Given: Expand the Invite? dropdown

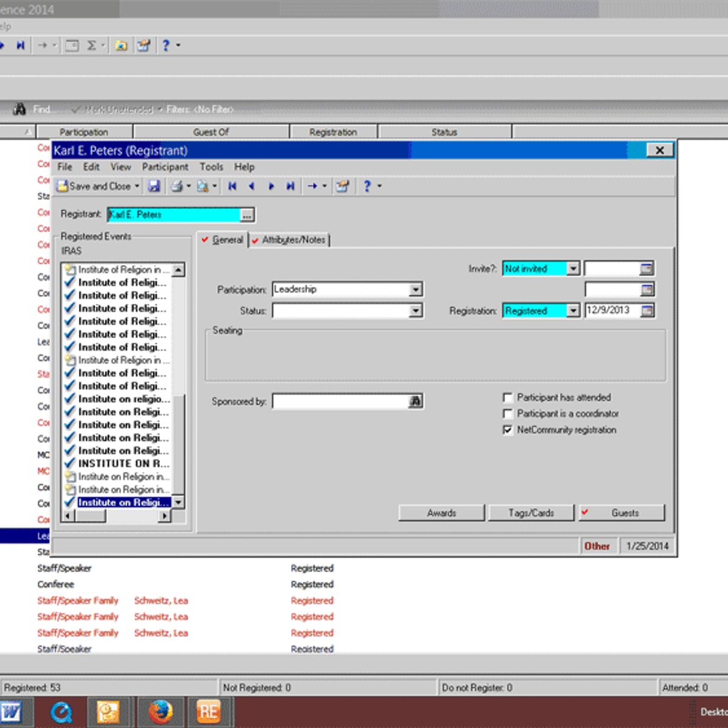Looking at the screenshot, I should [573, 269].
